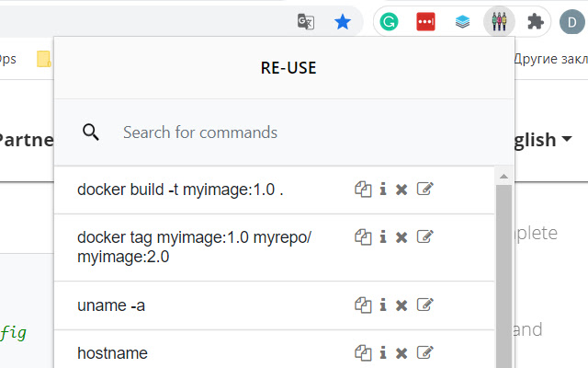
Task: Select the hostname command text
Action: click(x=112, y=353)
